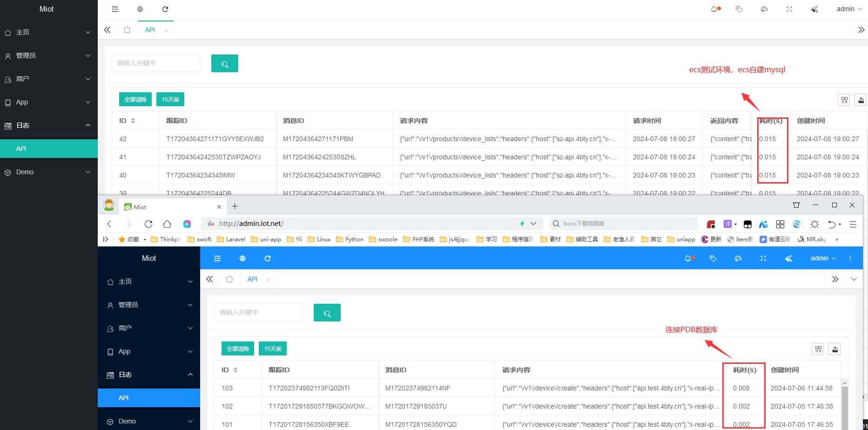Refresh icon in front blue header
This screenshot has height=430, width=868.
click(268, 259)
